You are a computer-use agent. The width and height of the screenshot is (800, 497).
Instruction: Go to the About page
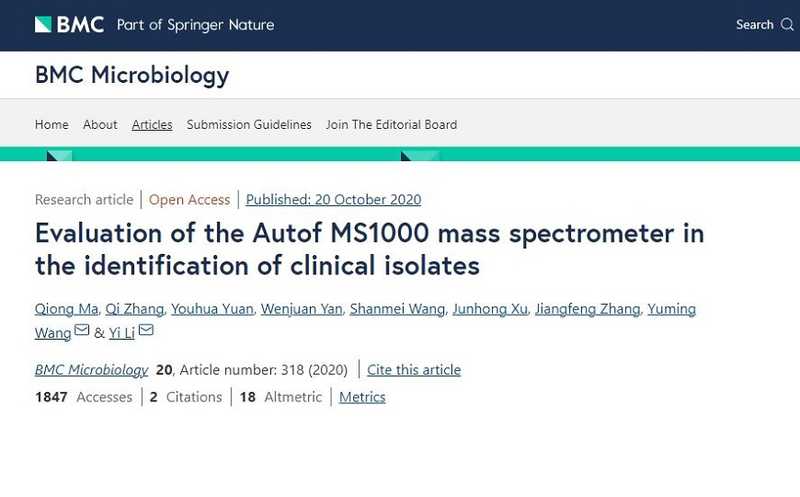point(100,125)
